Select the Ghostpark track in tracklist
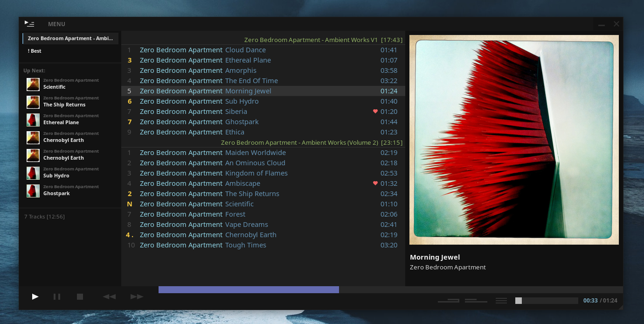Viewport: 644px width, 324px height. [x=263, y=122]
